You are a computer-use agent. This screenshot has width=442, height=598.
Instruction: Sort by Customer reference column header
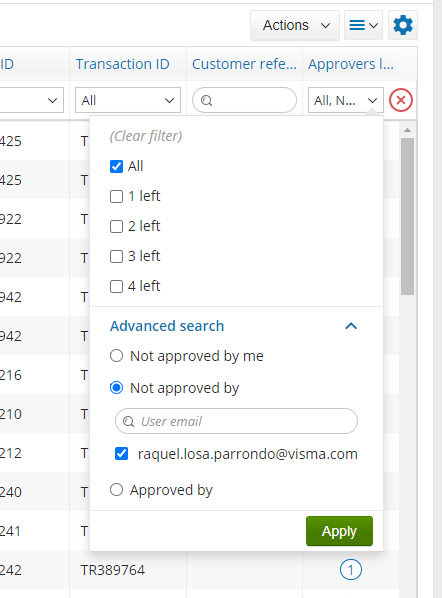point(244,64)
